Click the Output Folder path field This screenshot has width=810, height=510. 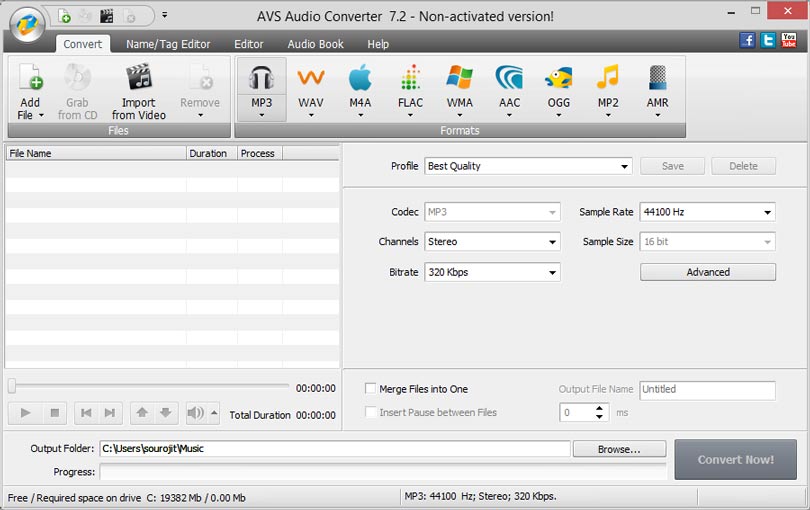coord(335,449)
